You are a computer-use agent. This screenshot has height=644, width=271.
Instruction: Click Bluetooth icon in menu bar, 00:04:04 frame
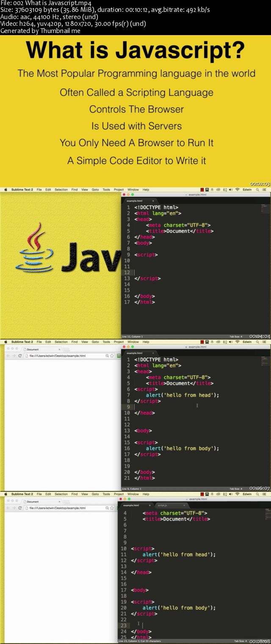225,190
